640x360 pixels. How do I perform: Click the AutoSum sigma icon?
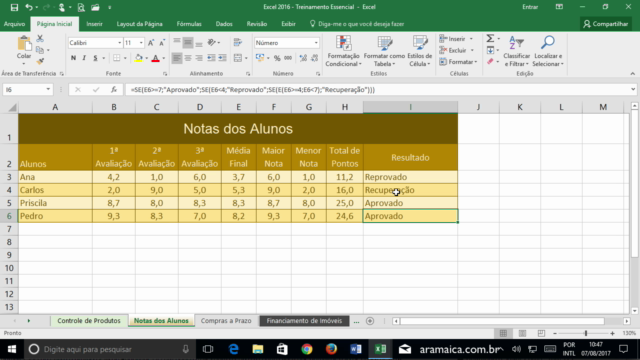coord(490,38)
